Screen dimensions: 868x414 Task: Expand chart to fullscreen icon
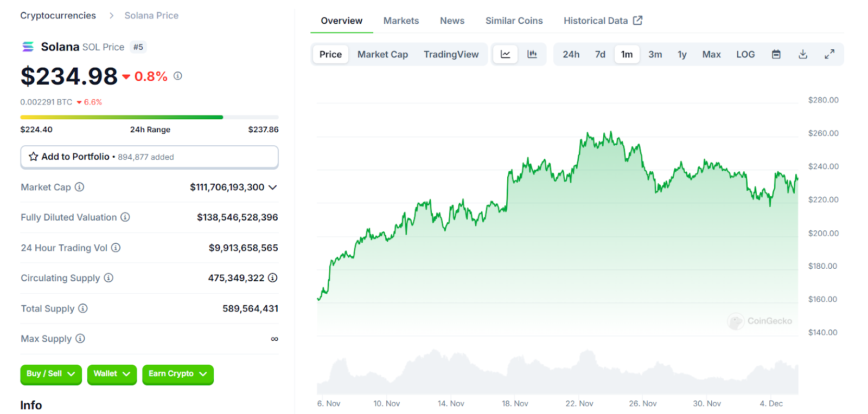click(x=829, y=54)
